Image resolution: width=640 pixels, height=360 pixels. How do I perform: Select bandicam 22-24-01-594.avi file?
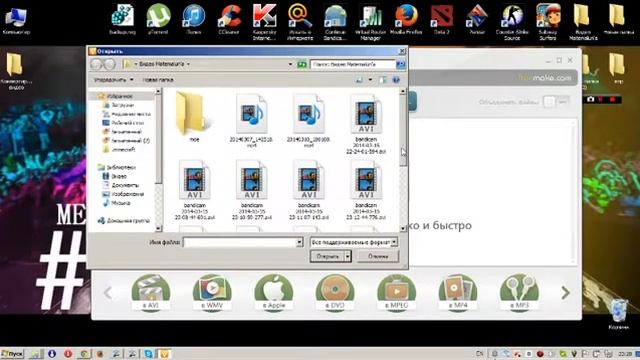click(366, 123)
